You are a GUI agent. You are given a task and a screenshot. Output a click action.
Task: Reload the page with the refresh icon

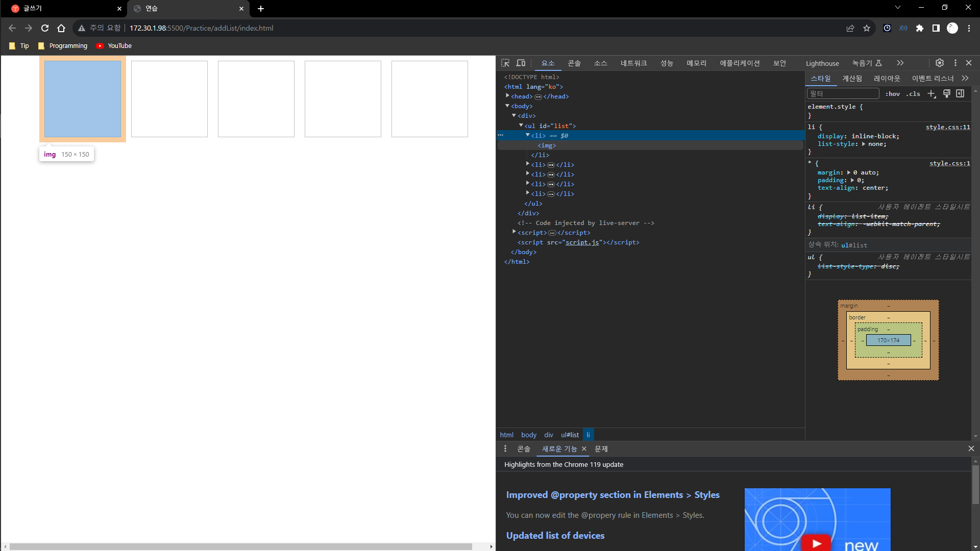click(45, 28)
